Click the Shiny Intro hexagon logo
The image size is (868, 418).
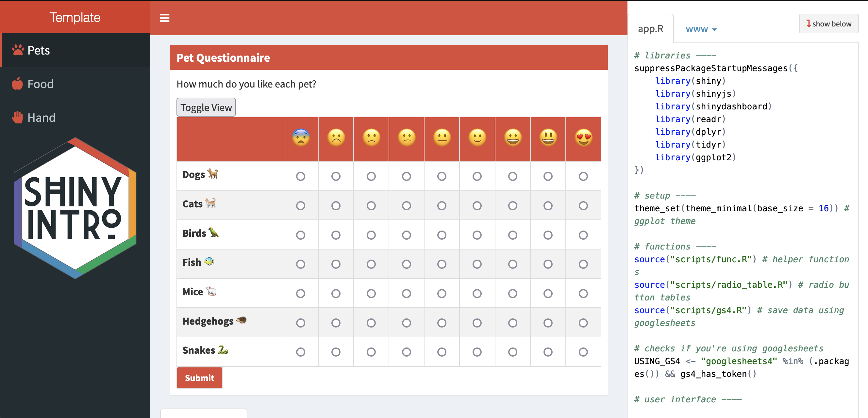75,208
